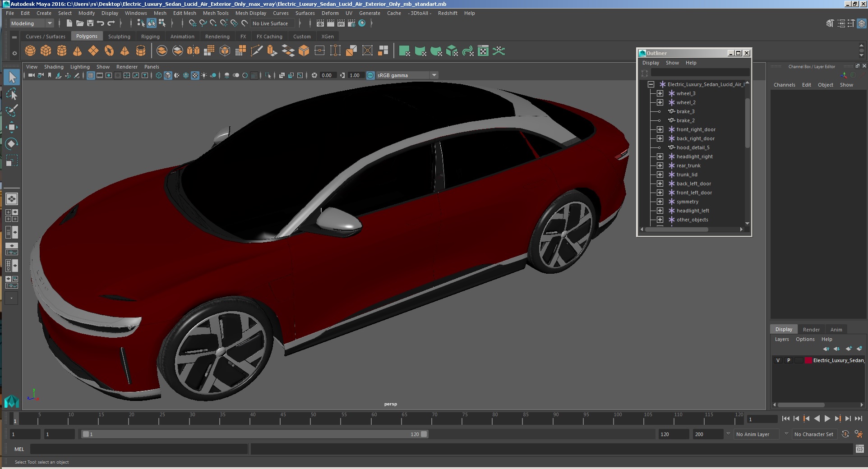Select the Paint selection tool
This screenshot has height=469, width=868.
(x=12, y=110)
